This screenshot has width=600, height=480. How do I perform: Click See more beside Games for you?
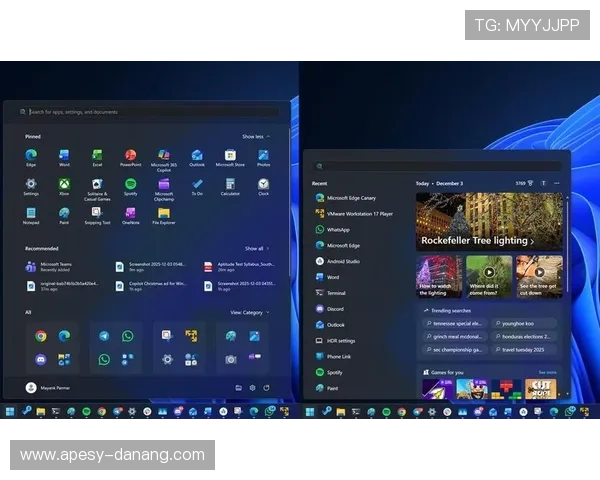[x=548, y=372]
